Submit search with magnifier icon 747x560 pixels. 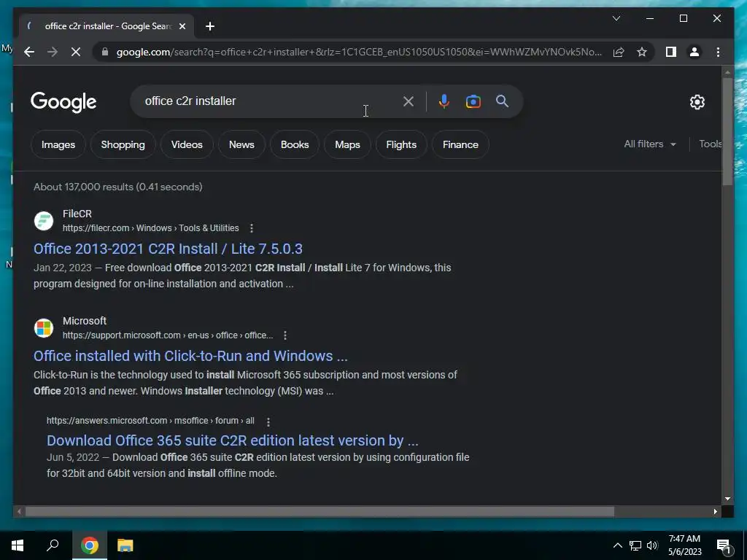click(x=502, y=101)
